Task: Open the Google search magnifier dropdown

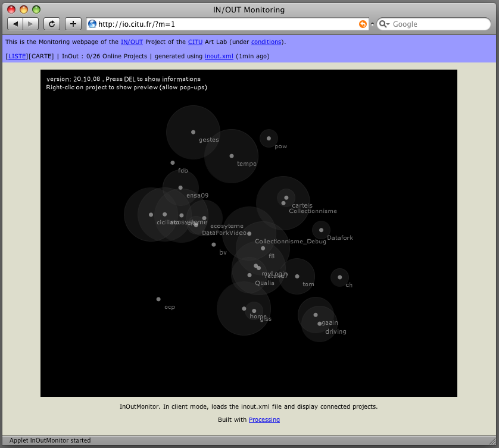Action: [x=385, y=24]
